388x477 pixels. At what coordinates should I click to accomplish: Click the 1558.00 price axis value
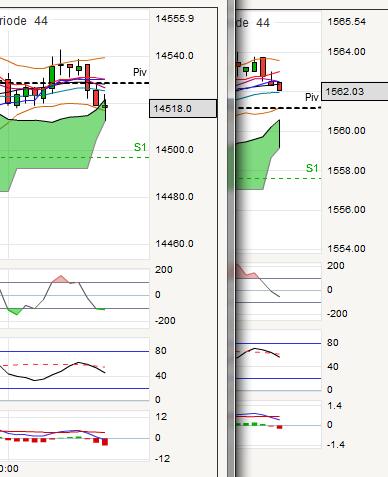pyautogui.click(x=347, y=171)
